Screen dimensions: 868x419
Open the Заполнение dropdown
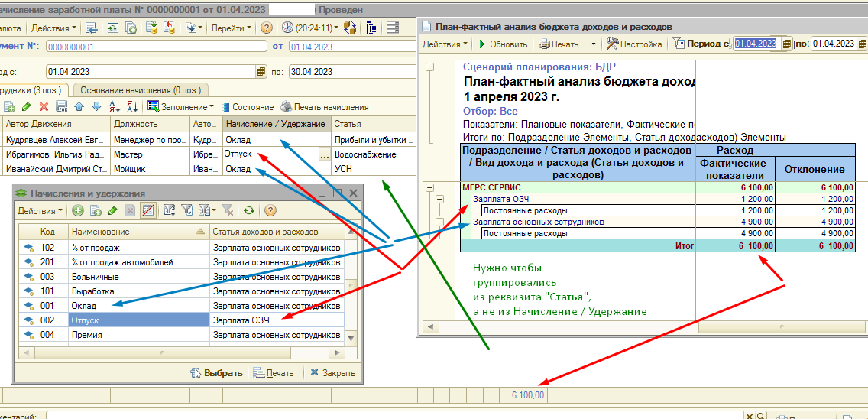tap(180, 107)
